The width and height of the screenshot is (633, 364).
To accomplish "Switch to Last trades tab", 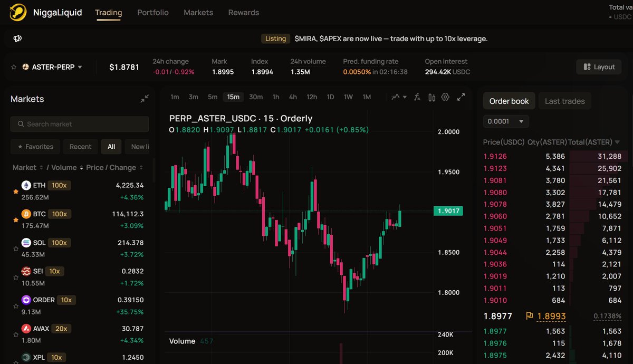I will (x=565, y=101).
